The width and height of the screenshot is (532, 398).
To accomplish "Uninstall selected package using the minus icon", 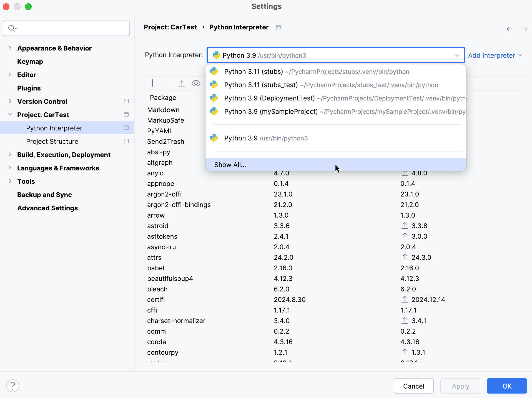I will click(x=167, y=83).
